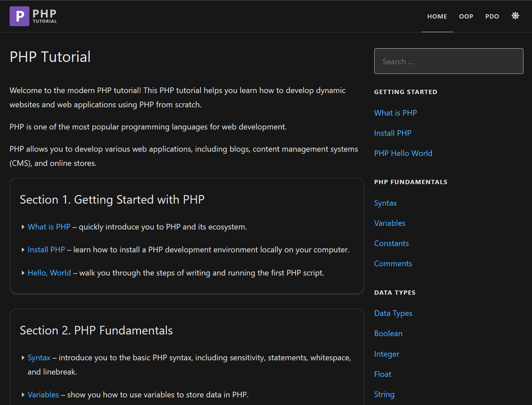Select Boolean in the sidebar
Screen dimensions: 532x405
(388, 333)
